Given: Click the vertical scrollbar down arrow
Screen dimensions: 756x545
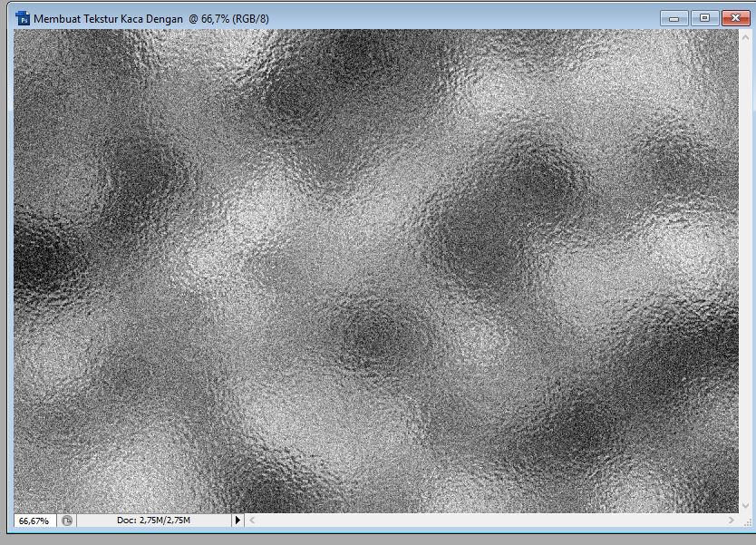Looking at the screenshot, I should click(745, 505).
